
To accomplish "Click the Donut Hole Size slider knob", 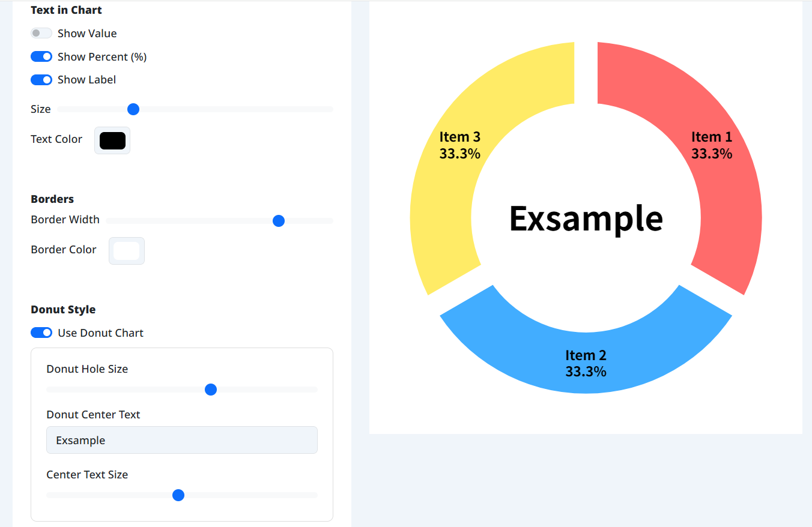I will point(211,390).
